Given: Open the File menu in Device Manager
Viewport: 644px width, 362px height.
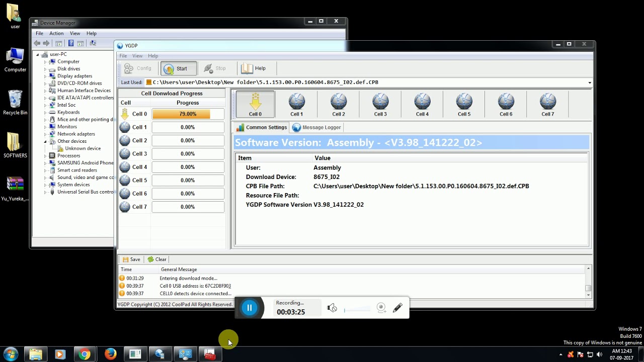Looking at the screenshot, I should tap(39, 33).
